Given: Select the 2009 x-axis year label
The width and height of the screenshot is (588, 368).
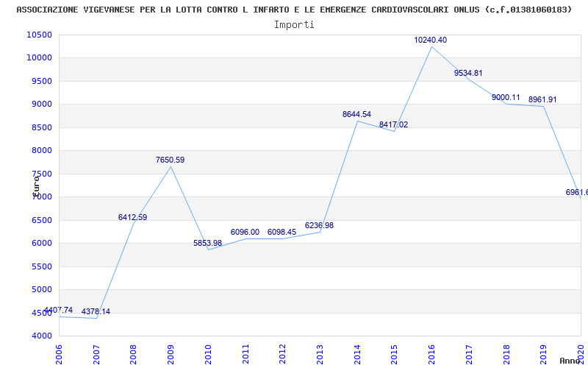Looking at the screenshot, I should click(171, 354).
